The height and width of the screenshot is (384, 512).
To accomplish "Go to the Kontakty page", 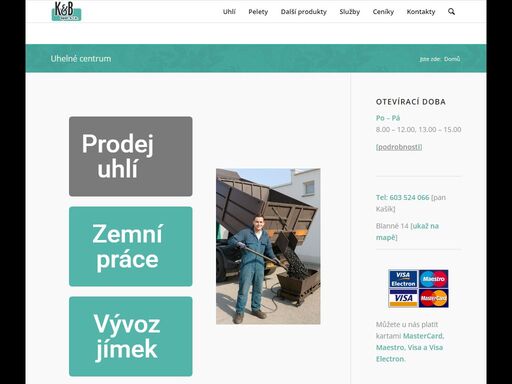I will click(x=421, y=12).
